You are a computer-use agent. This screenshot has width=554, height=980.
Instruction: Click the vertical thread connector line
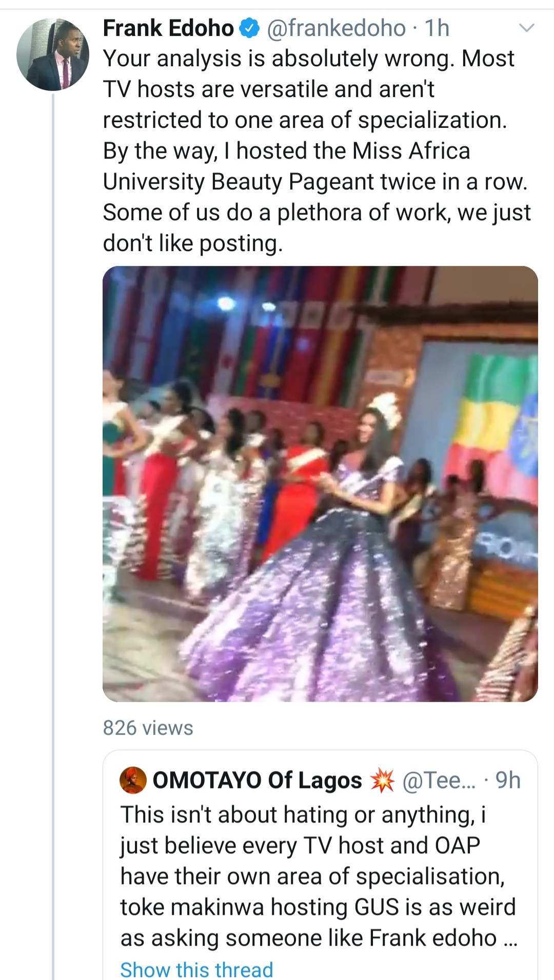pyautogui.click(x=53, y=513)
